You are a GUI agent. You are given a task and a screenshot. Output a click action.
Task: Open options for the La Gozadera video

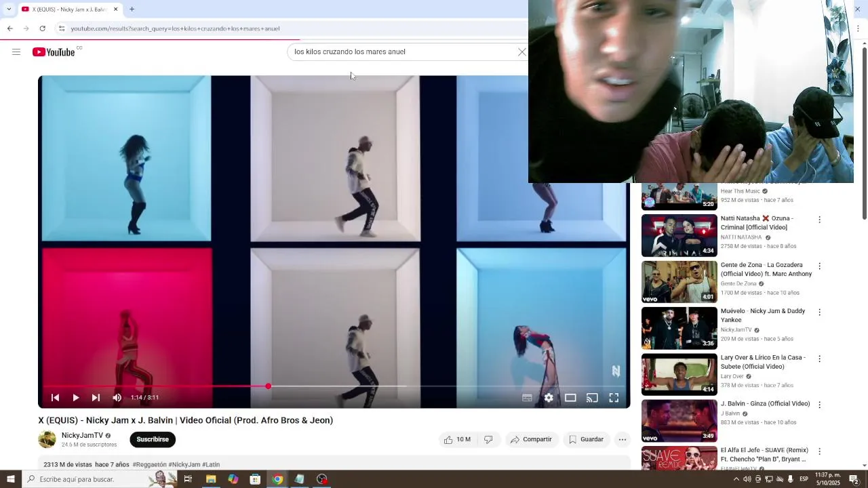tap(819, 266)
